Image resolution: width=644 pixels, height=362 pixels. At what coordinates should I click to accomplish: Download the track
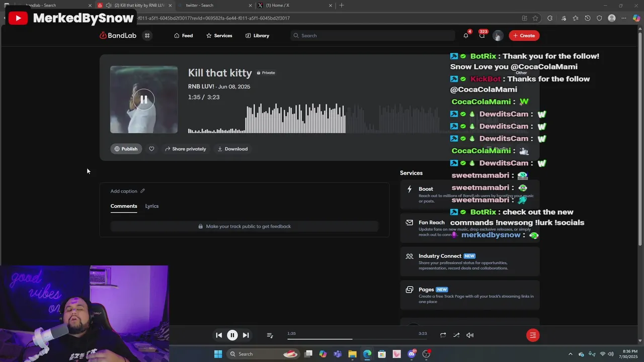[232, 149]
